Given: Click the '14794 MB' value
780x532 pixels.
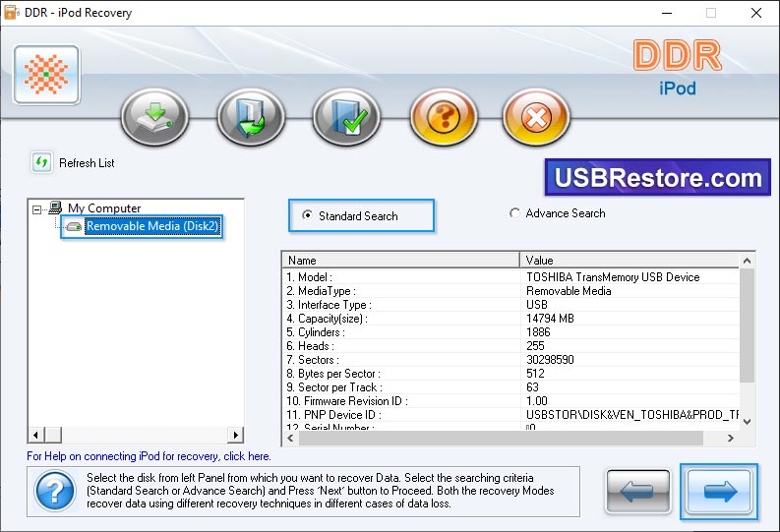Looking at the screenshot, I should [550, 319].
